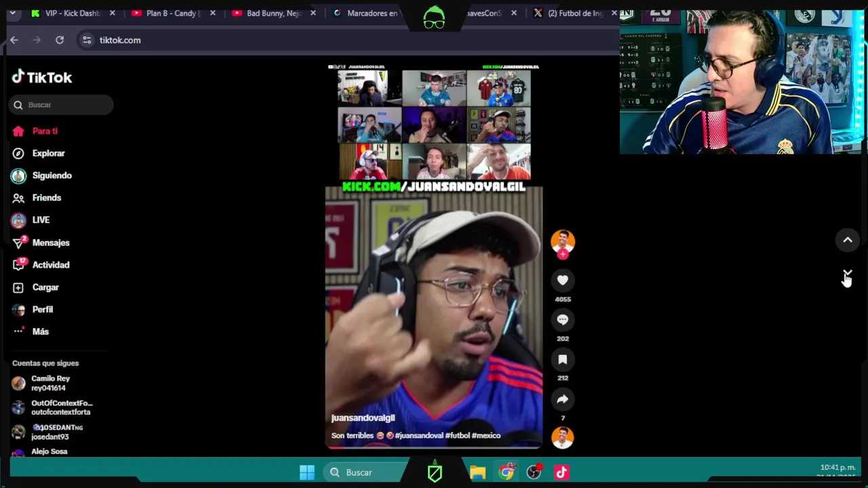Open the TikTok logo home link
The width and height of the screenshot is (868, 488).
pos(42,77)
